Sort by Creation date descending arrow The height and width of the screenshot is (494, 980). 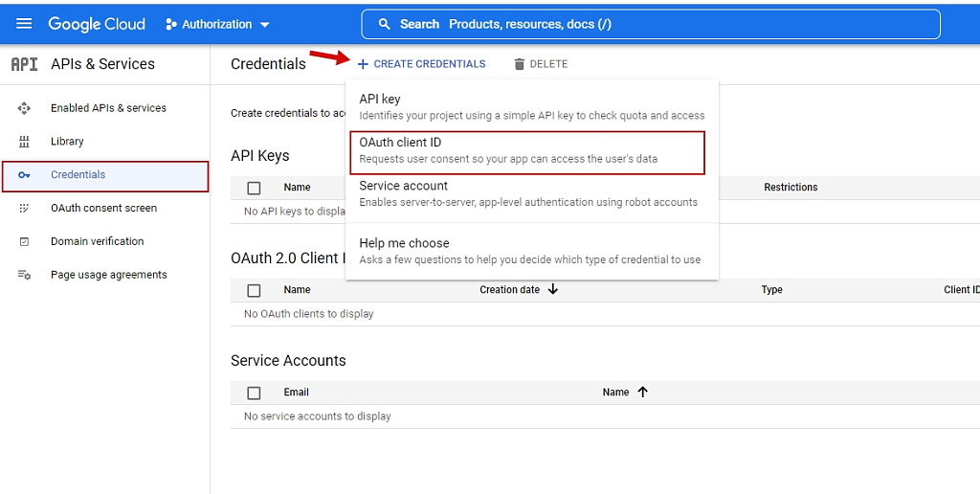coord(553,289)
